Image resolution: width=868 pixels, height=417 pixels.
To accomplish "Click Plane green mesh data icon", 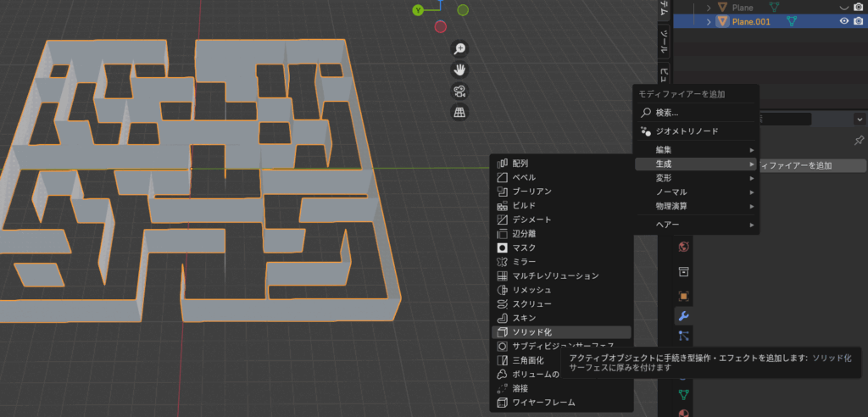I will [774, 7].
